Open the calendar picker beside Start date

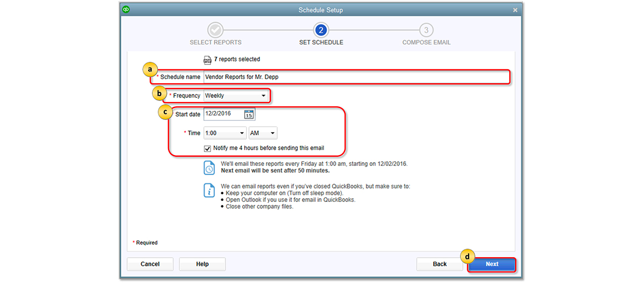(249, 114)
